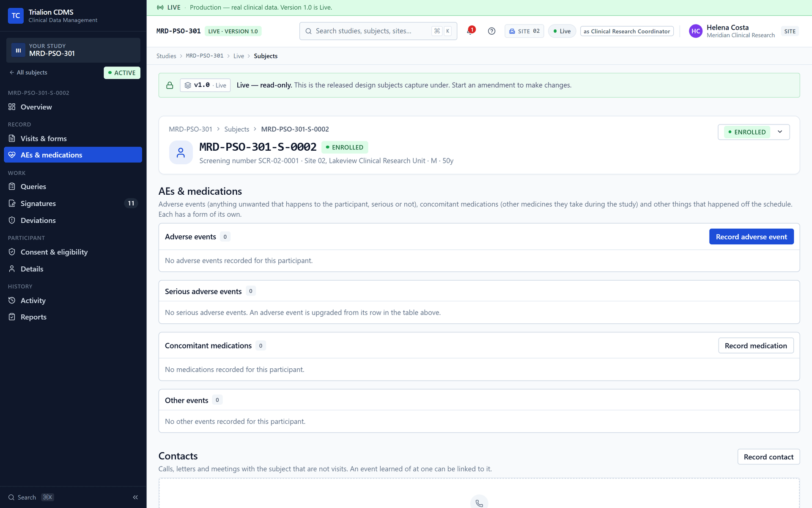Click the Concomitant medications heading
The image size is (812, 508).
208,345
